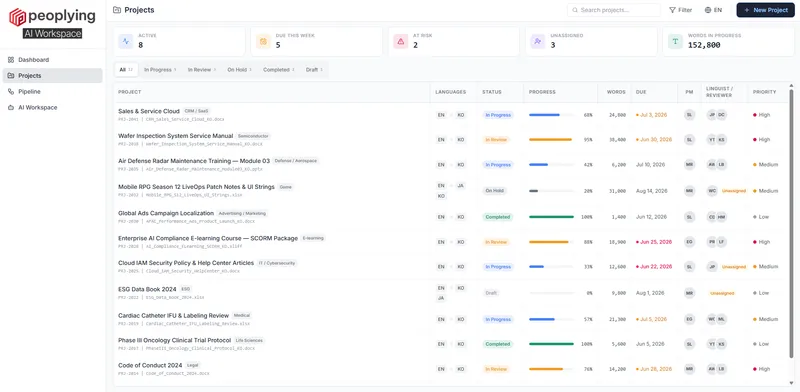Click word count 152,800
Screen dimensions: 800x392
coord(704,45)
